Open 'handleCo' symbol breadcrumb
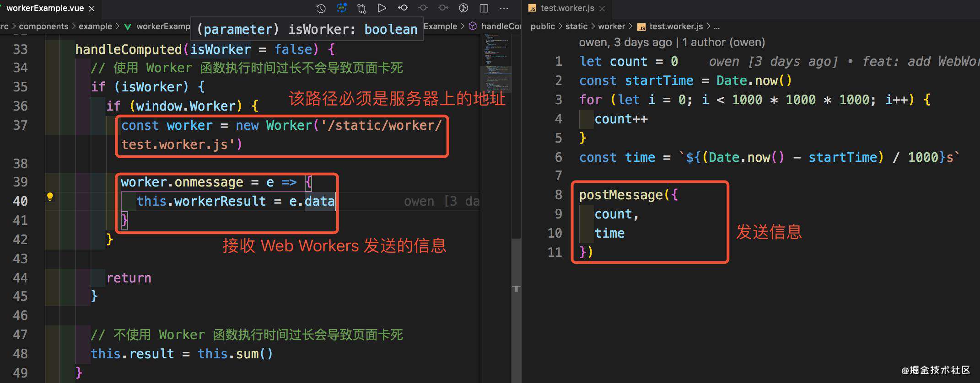Image resolution: width=980 pixels, height=383 pixels. tap(501, 27)
